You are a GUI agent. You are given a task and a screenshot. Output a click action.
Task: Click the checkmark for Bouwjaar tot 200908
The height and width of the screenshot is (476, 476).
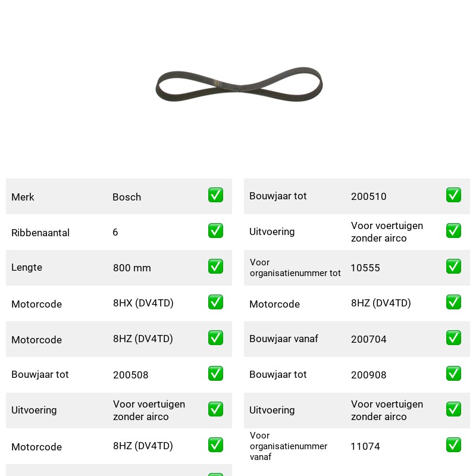point(453,374)
